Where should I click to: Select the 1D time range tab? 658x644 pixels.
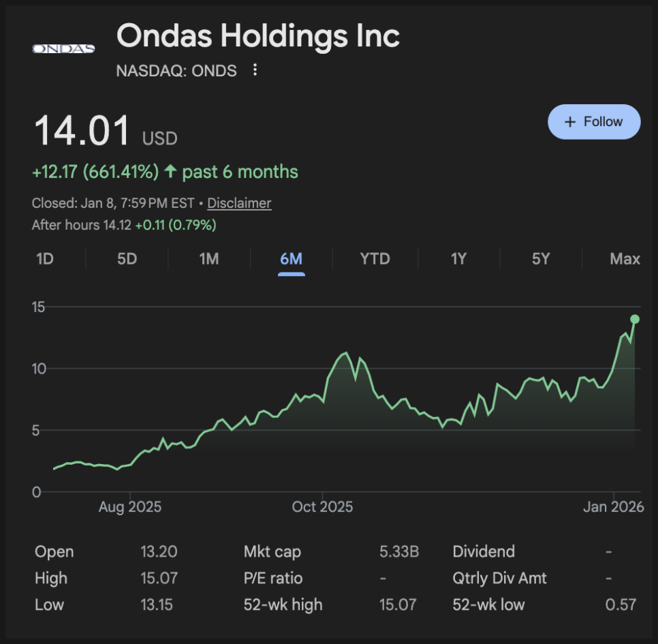[x=45, y=259]
